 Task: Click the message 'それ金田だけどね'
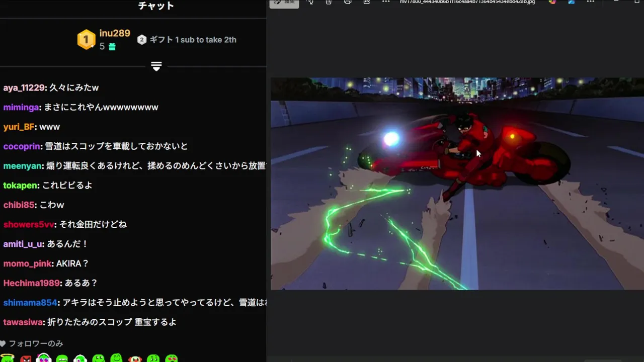click(x=93, y=224)
